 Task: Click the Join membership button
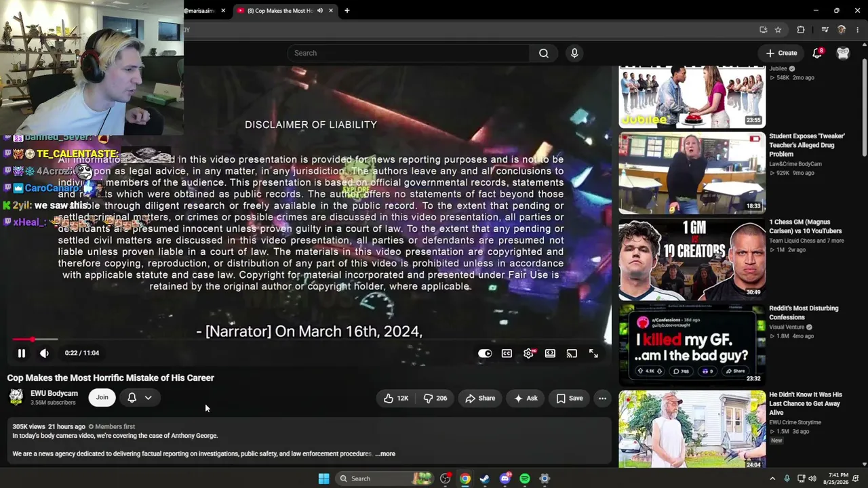pyautogui.click(x=102, y=398)
